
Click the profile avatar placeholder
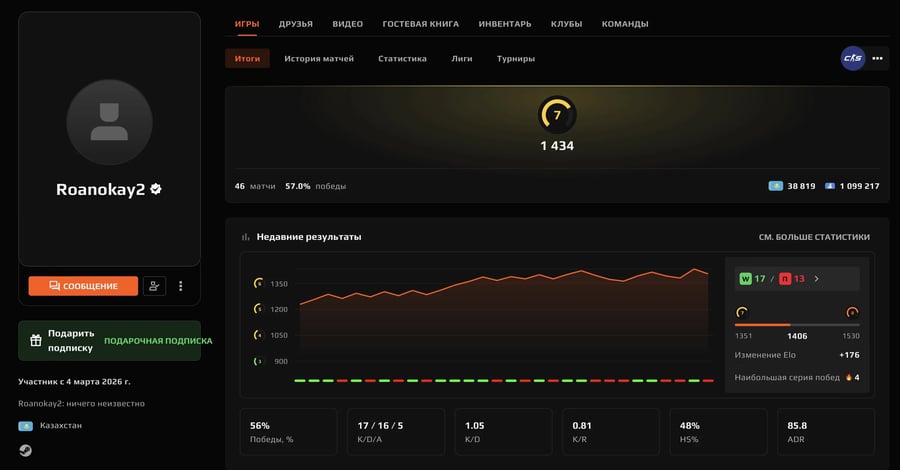pyautogui.click(x=109, y=122)
